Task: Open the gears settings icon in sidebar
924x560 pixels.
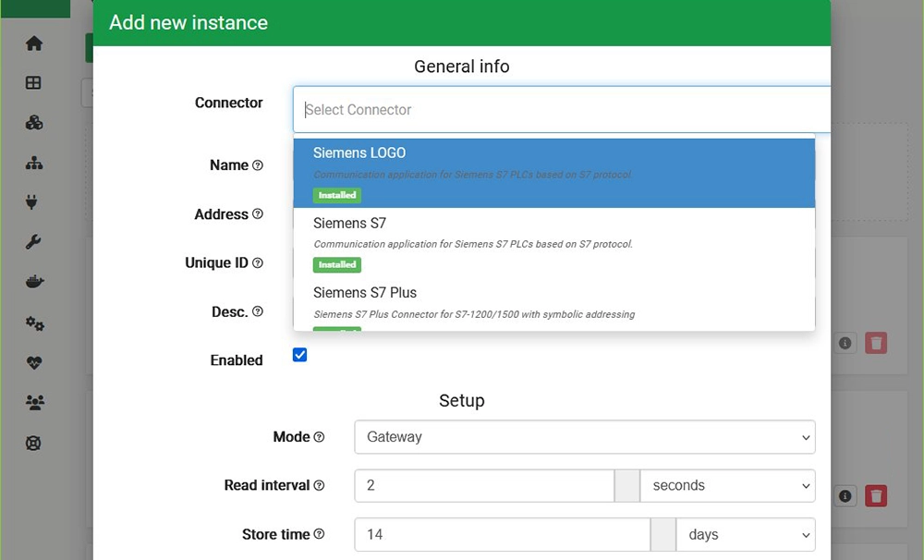Action: (x=35, y=323)
